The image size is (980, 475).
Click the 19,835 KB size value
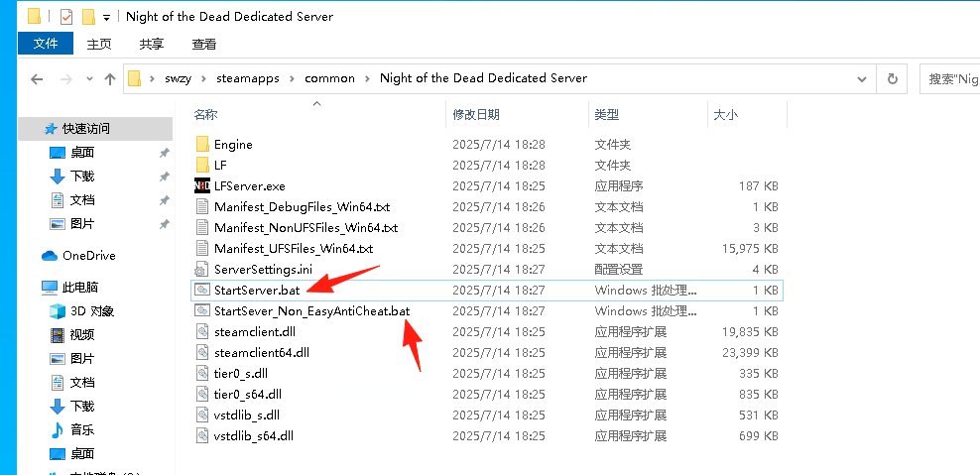coord(750,331)
